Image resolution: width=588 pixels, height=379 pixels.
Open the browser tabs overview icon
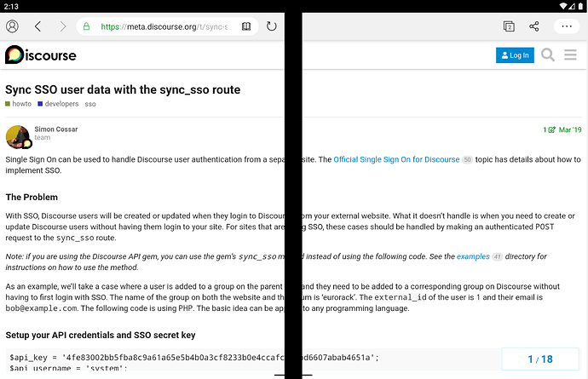pyautogui.click(x=509, y=26)
